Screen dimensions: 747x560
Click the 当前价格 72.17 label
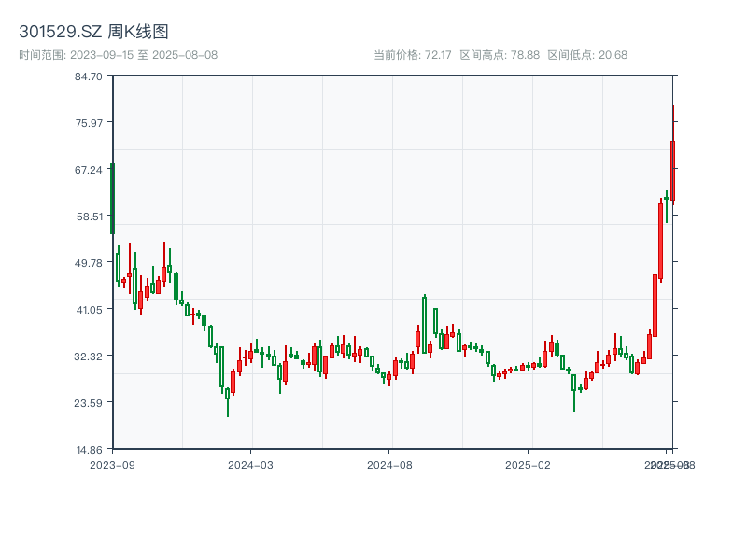tap(413, 55)
